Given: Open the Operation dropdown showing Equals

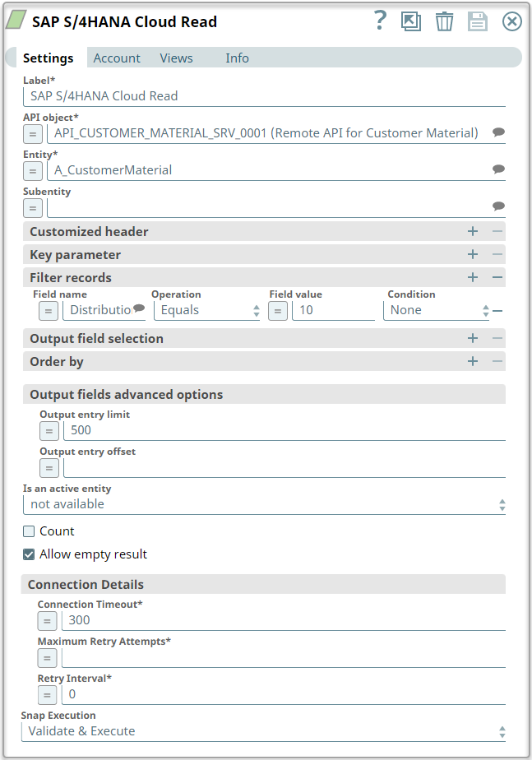Looking at the screenshot, I should pos(207,311).
